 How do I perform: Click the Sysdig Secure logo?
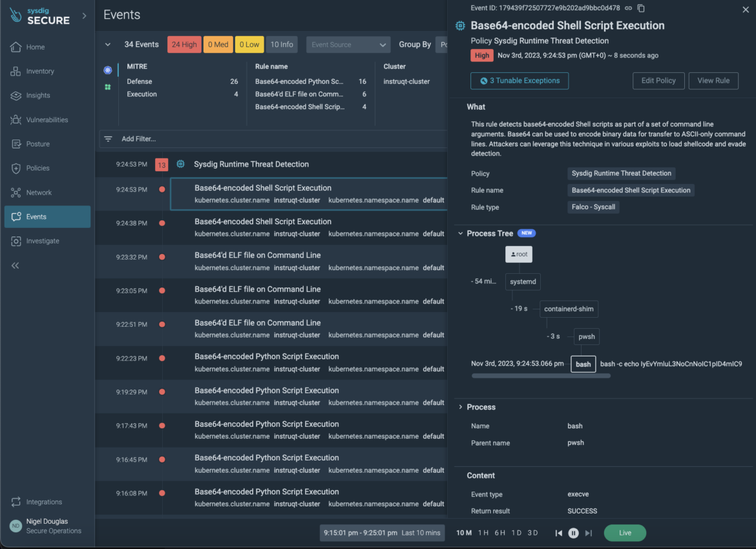pos(39,16)
